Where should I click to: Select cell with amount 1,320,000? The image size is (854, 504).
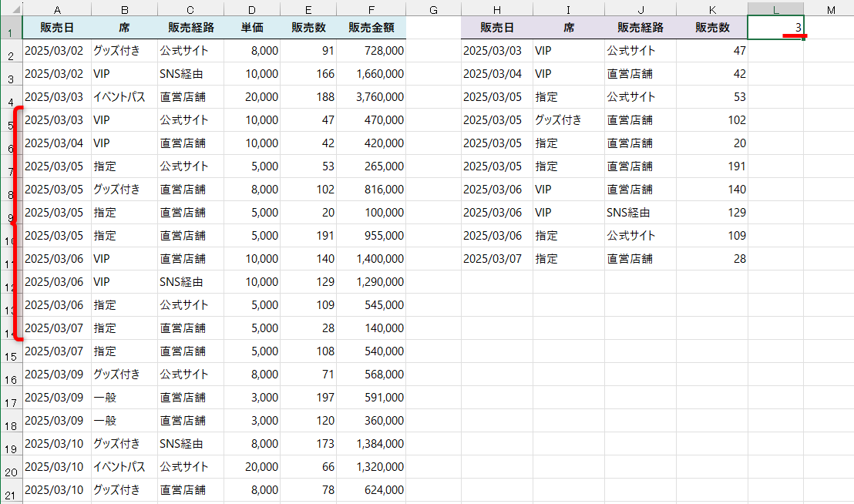pyautogui.click(x=372, y=468)
